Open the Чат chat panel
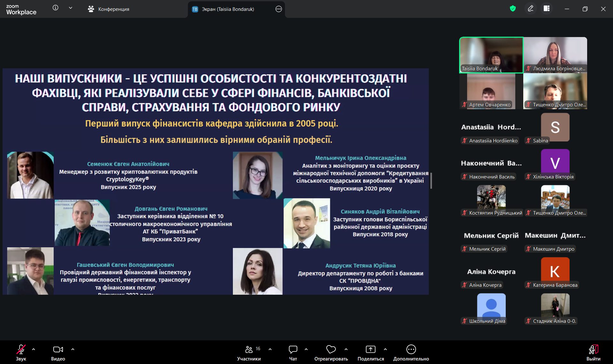 tap(293, 352)
